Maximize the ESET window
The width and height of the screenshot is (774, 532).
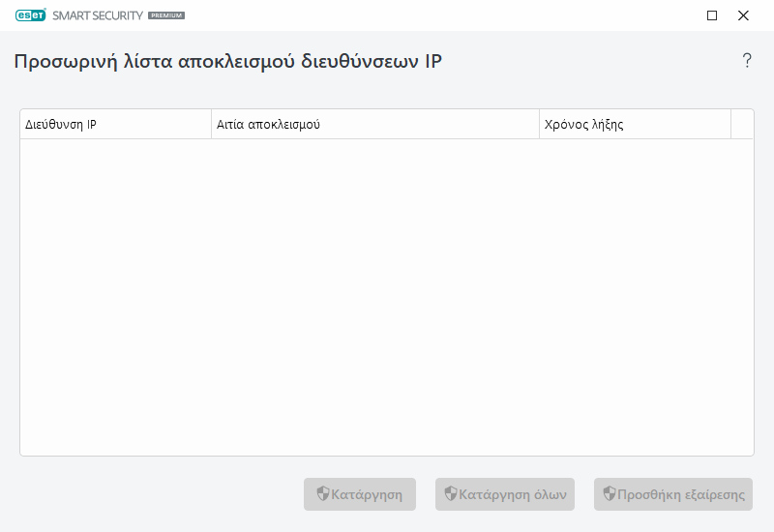[712, 15]
